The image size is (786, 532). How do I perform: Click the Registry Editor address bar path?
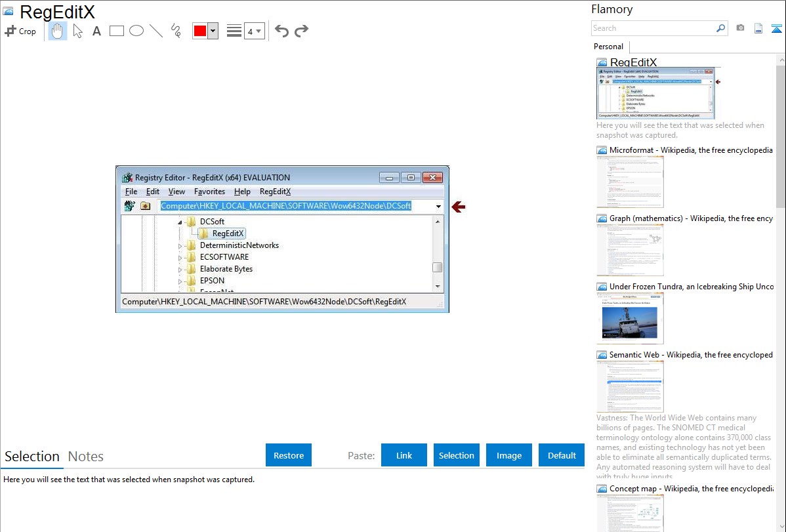285,206
